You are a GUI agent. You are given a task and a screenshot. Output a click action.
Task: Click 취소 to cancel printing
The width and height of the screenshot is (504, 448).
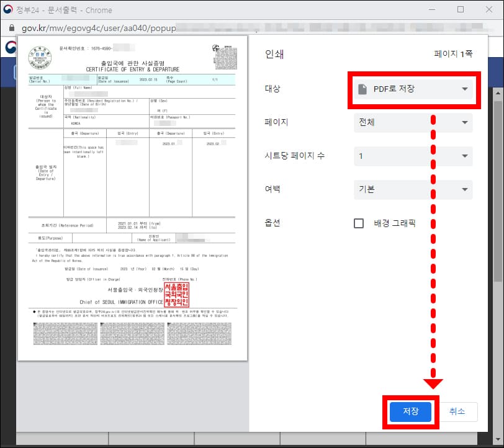point(458,411)
